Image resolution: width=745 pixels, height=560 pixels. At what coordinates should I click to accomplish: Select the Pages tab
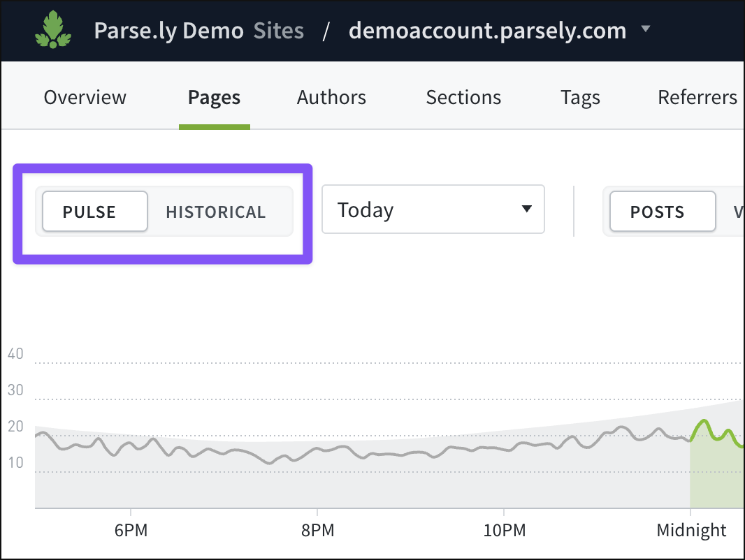click(x=215, y=97)
